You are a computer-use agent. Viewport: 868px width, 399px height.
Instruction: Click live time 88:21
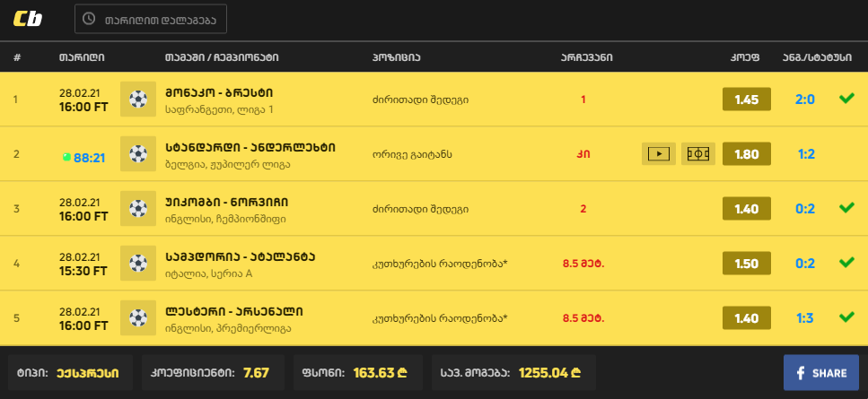pyautogui.click(x=89, y=158)
